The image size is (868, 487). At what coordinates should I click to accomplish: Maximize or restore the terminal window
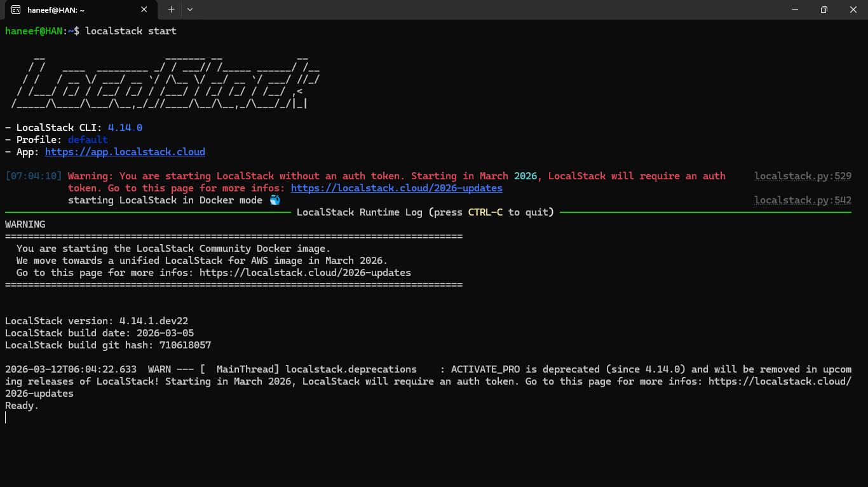[x=824, y=10]
